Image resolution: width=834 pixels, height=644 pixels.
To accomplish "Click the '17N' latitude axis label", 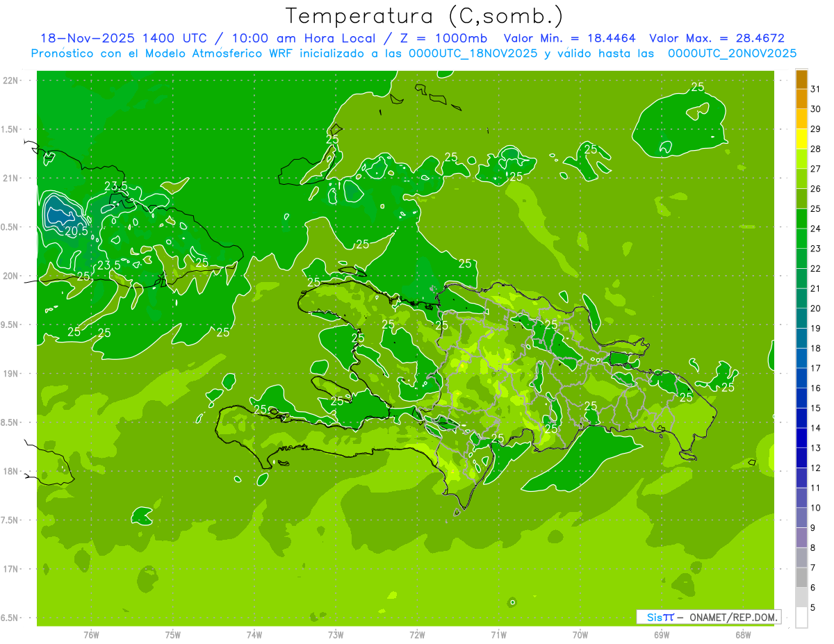I will (x=10, y=569).
